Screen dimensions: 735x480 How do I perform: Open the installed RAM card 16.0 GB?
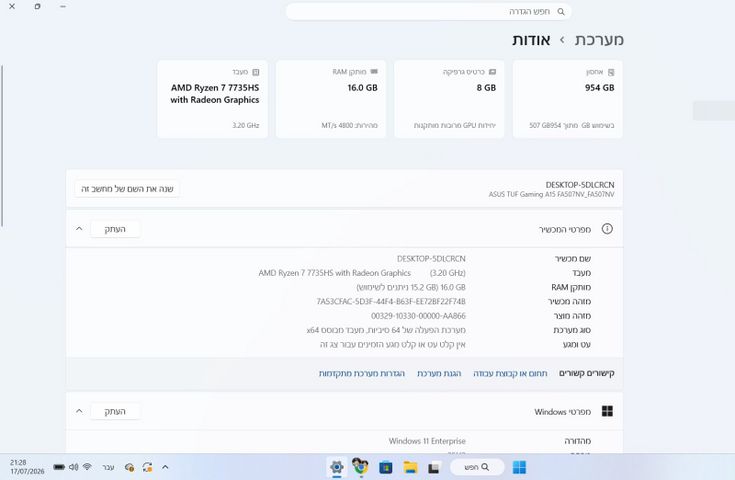331,99
